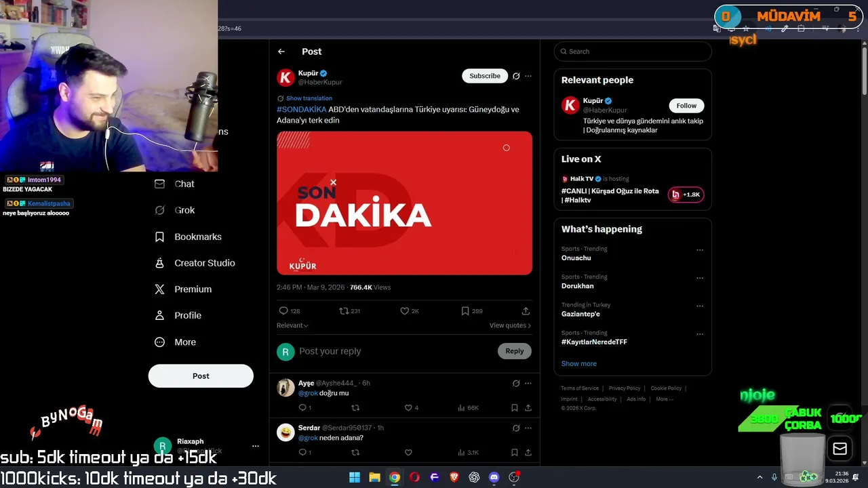Open the three-dot menu on Kupür's post
The height and width of the screenshot is (488, 868).
click(528, 76)
